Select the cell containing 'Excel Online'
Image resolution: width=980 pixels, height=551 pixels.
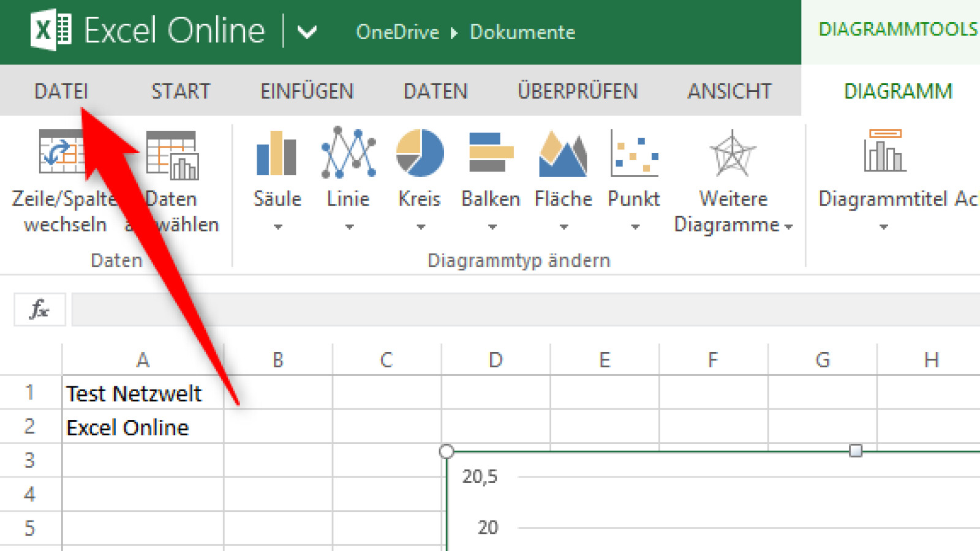(x=143, y=427)
